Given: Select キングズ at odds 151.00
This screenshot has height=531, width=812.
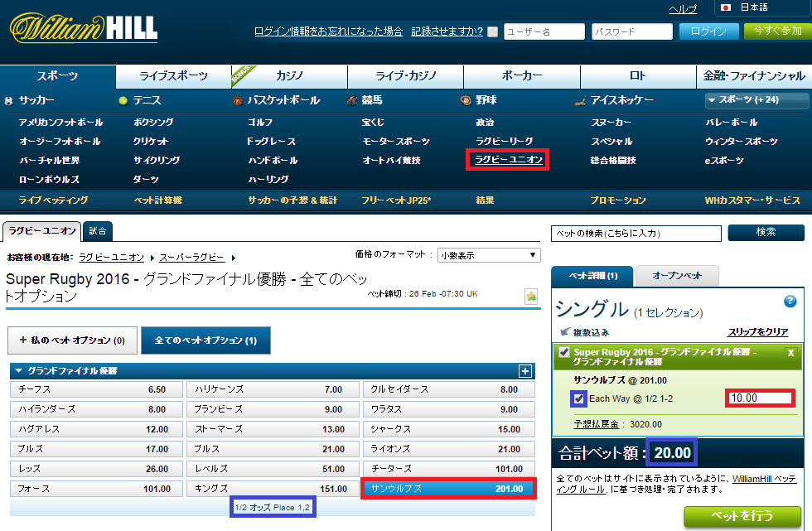Looking at the screenshot, I should pyautogui.click(x=273, y=489).
